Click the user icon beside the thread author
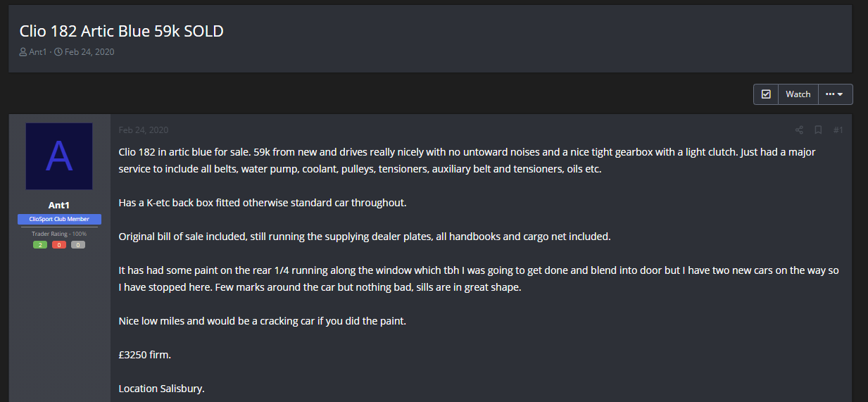 [x=23, y=52]
